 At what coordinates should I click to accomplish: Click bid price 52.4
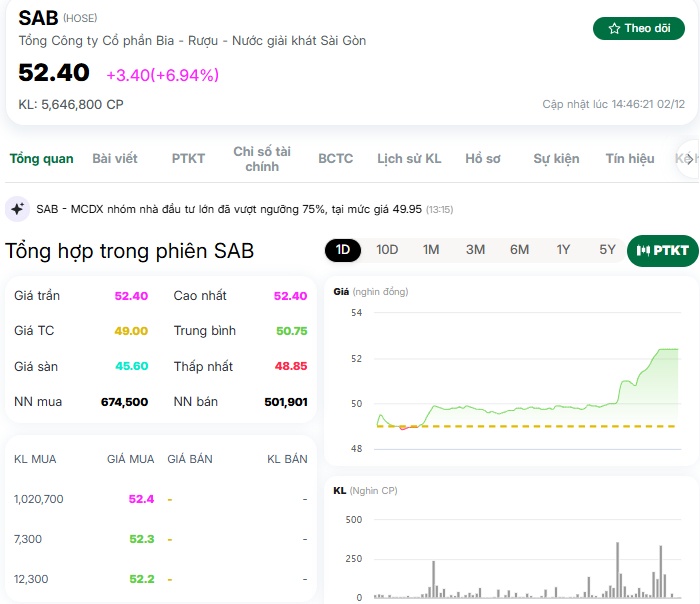142,499
